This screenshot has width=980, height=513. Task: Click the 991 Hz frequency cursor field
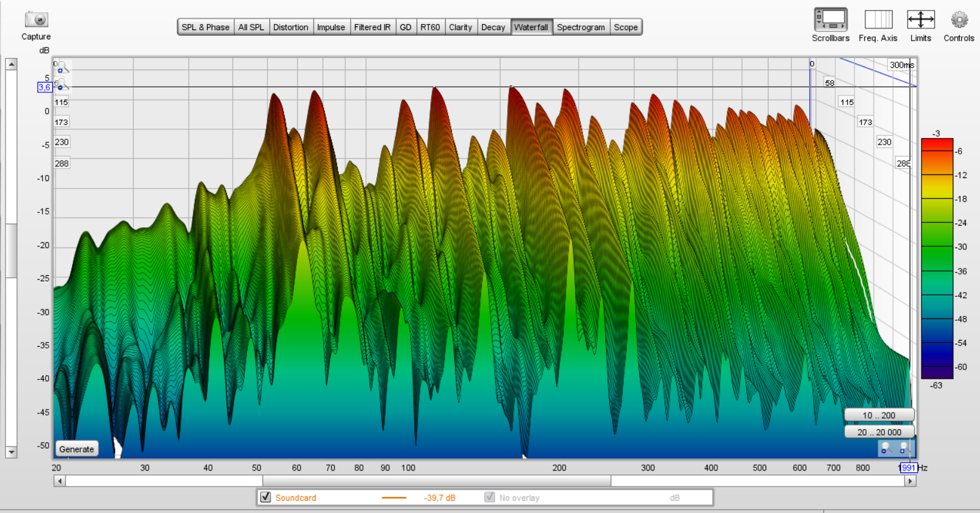[908, 468]
